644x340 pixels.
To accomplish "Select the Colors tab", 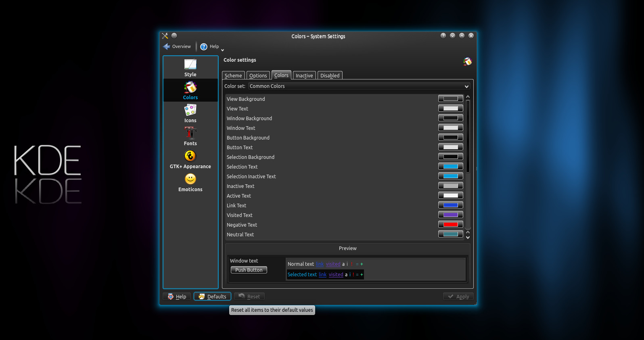I will (x=281, y=75).
